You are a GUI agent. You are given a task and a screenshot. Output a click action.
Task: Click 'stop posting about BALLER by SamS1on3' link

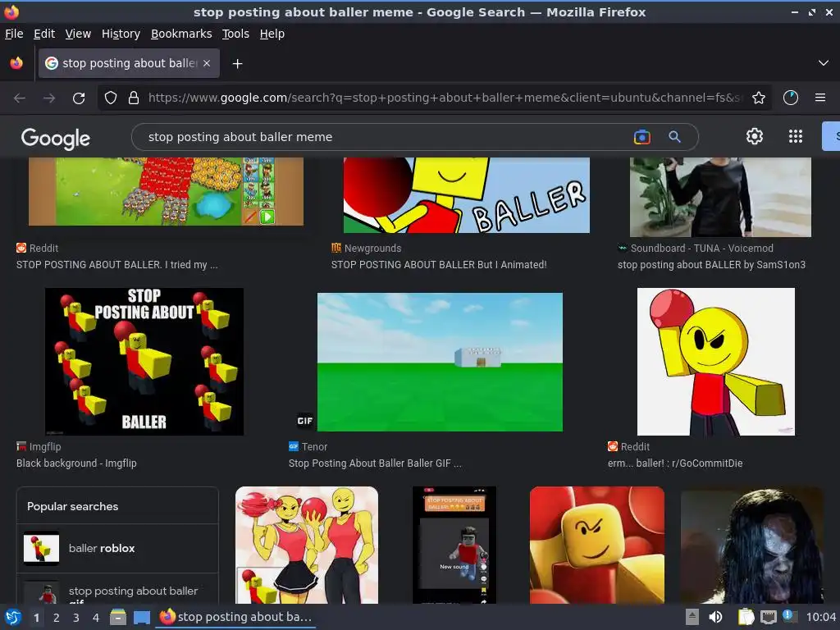[711, 265]
